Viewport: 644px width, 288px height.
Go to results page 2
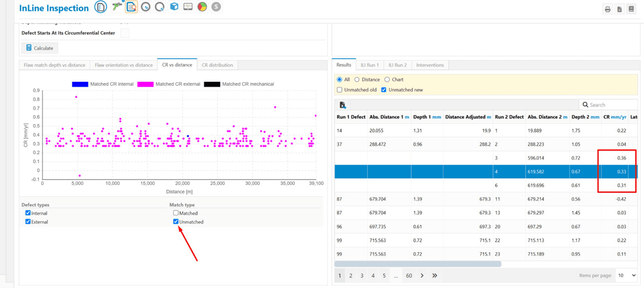(x=351, y=275)
